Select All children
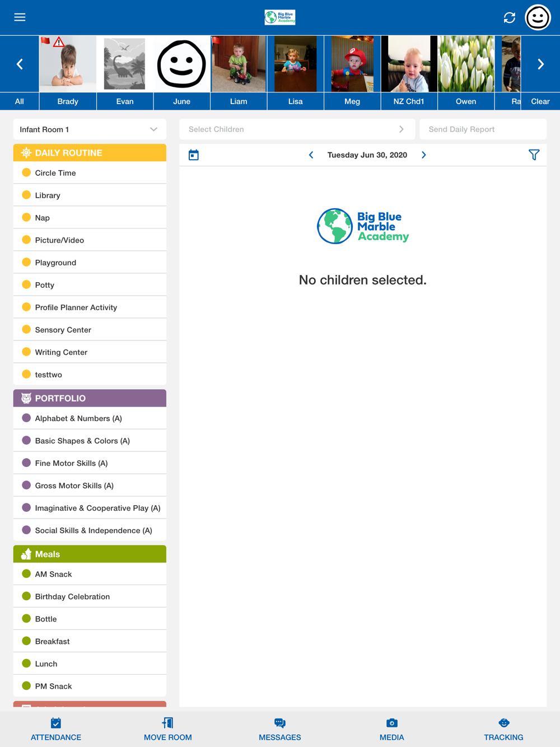This screenshot has width=560, height=747. (x=20, y=101)
